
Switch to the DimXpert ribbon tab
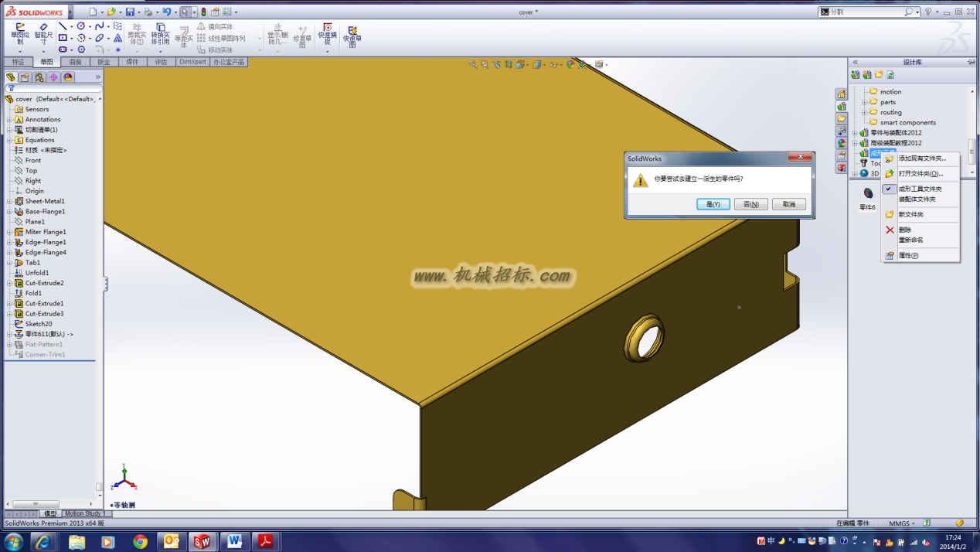pyautogui.click(x=192, y=62)
